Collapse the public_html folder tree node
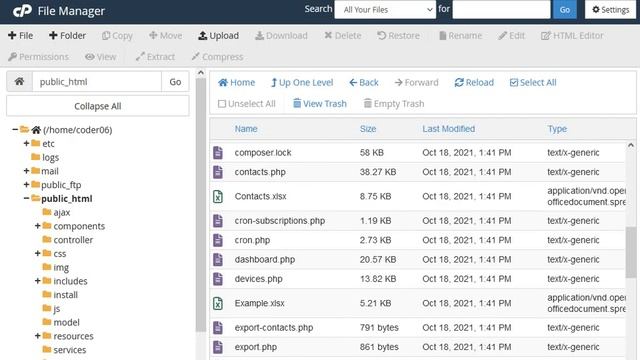 pos(26,198)
